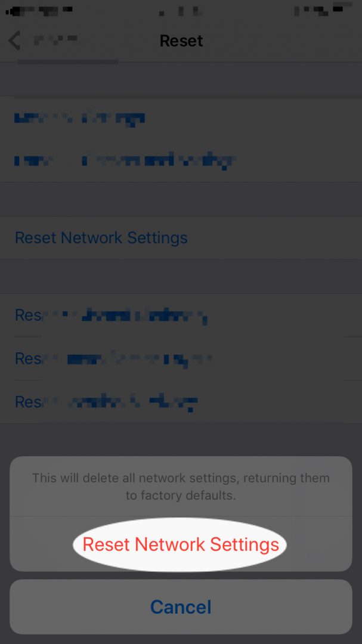362x644 pixels.
Task: Choose Reset Network Settings list row
Action: pos(181,238)
